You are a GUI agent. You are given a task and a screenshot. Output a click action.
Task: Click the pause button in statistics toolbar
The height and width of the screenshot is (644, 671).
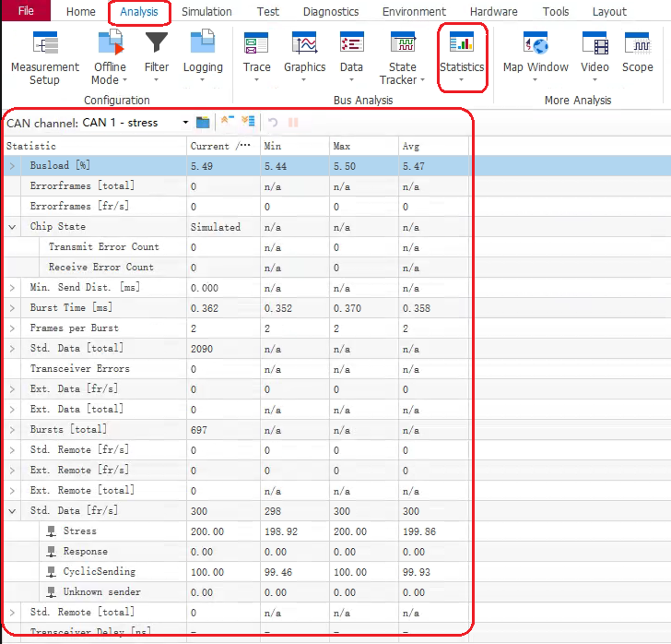pos(293,122)
